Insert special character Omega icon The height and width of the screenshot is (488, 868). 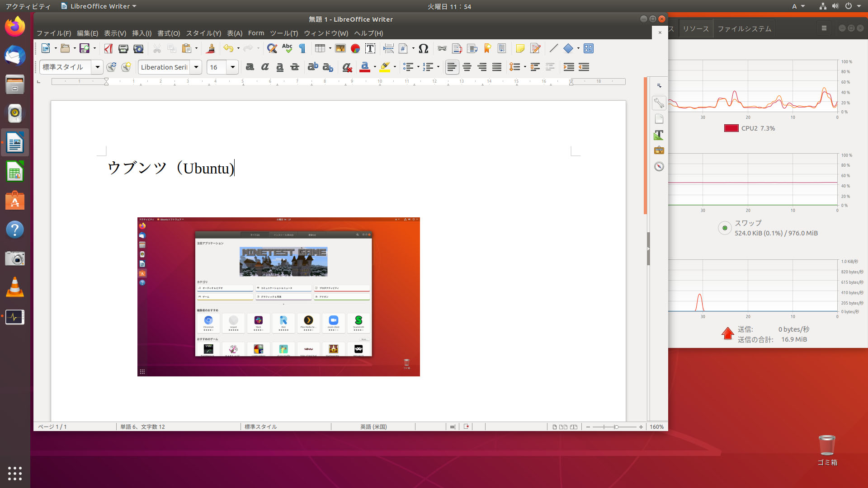423,48
